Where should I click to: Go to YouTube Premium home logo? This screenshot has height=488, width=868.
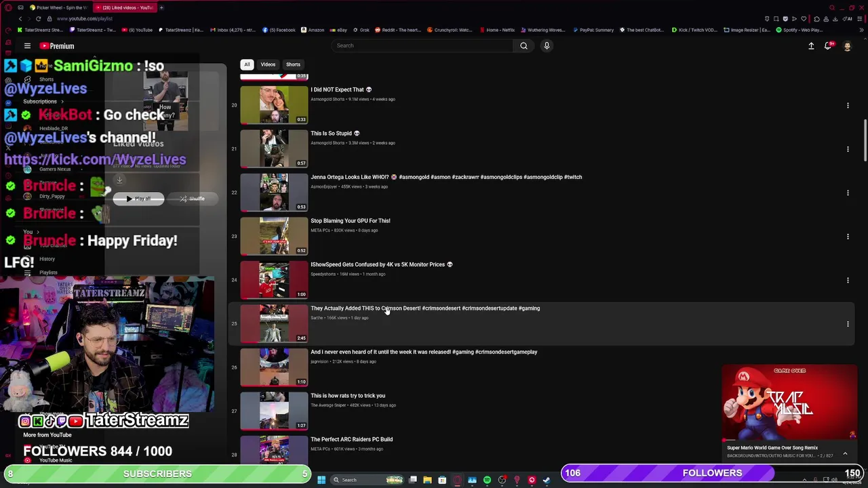(57, 46)
